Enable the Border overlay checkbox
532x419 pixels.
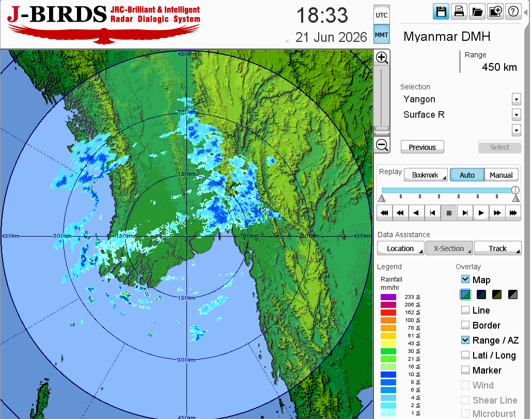(x=465, y=325)
